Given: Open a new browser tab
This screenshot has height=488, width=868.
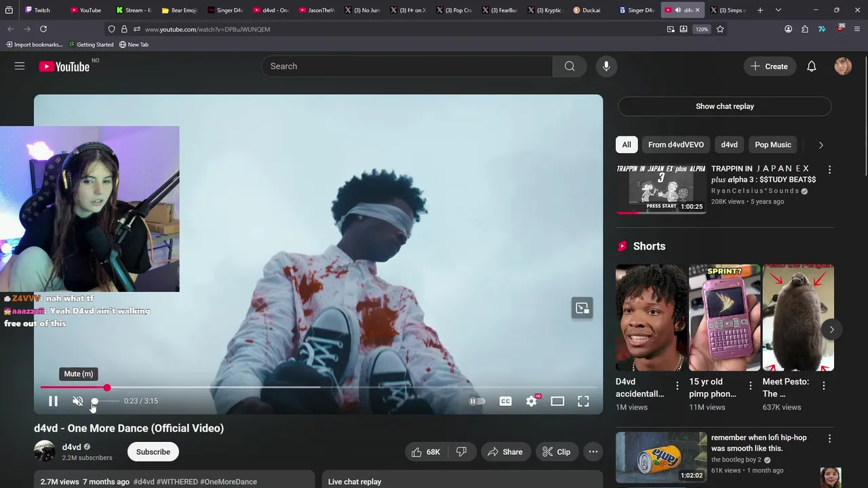Looking at the screenshot, I should click(x=760, y=10).
